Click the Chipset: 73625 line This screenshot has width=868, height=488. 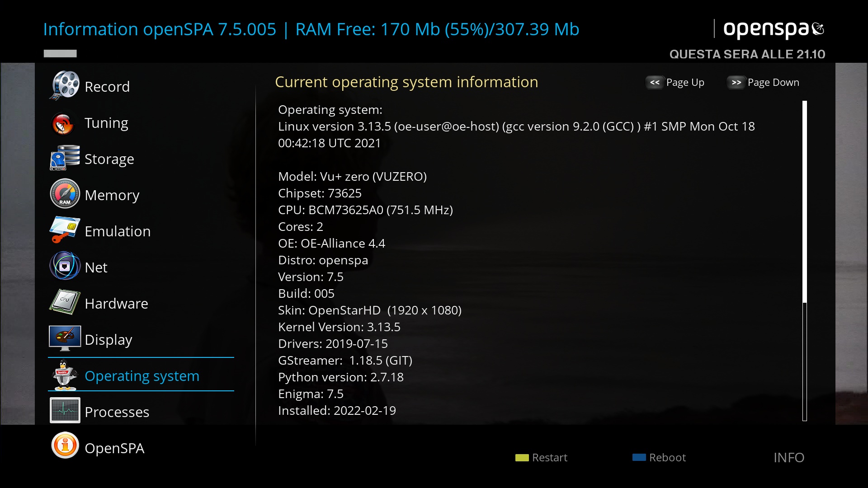(x=320, y=193)
